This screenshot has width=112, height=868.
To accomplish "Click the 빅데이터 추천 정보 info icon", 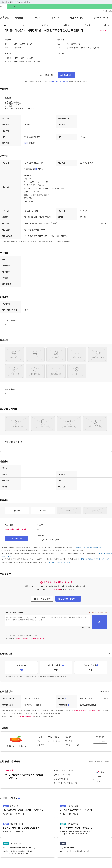I will click(x=19, y=798).
